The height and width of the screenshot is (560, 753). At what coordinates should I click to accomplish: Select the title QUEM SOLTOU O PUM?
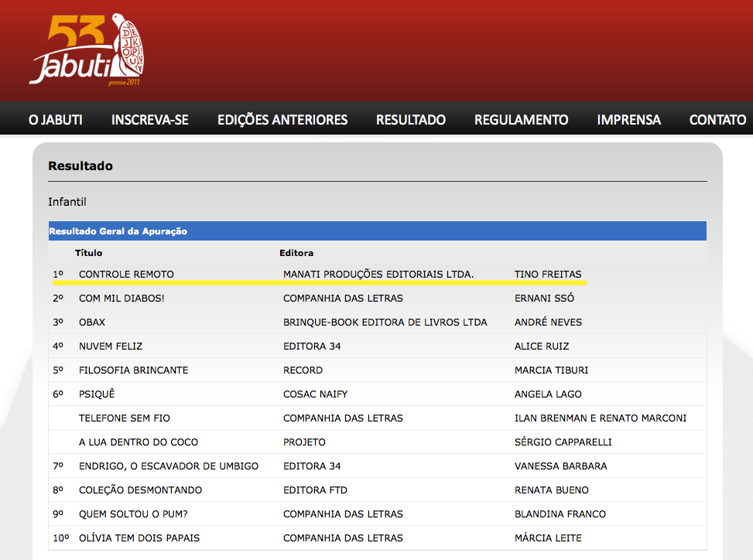click(x=133, y=514)
